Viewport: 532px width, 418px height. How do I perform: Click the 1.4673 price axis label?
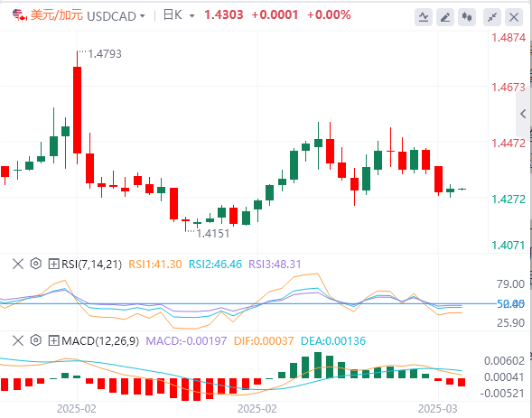509,88
